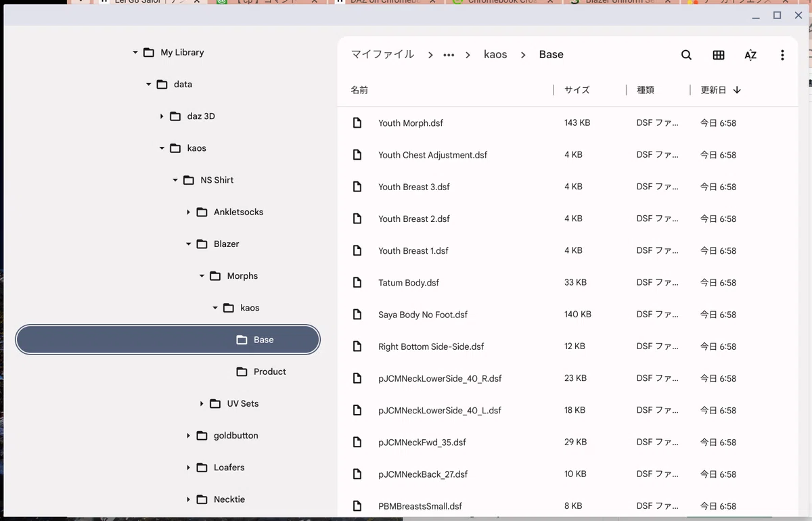This screenshot has width=812, height=521.
Task: Click 143 KB size cell
Action: click(x=577, y=123)
